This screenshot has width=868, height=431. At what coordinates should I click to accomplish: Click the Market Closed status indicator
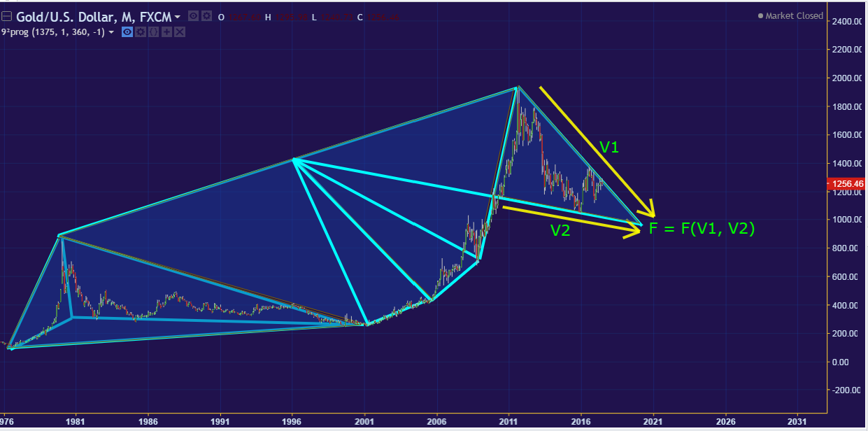[x=790, y=16]
